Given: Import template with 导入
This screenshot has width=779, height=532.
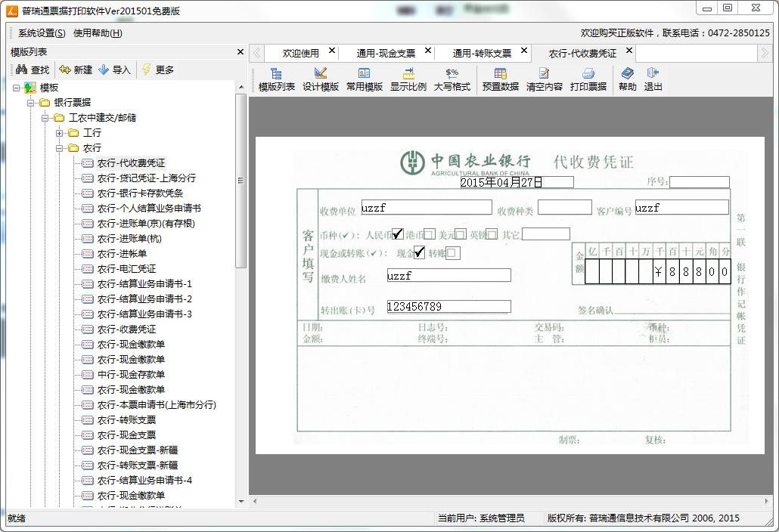Looking at the screenshot, I should click(x=114, y=70).
